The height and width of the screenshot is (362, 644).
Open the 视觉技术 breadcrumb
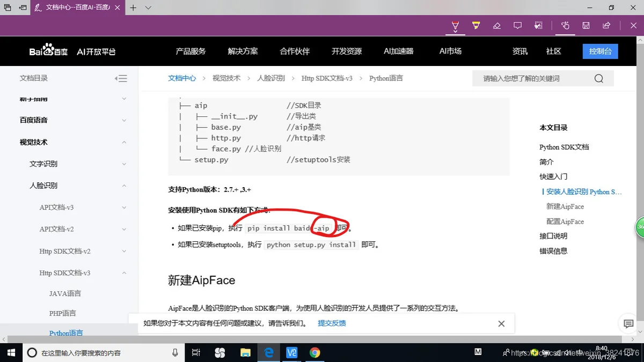(x=226, y=78)
